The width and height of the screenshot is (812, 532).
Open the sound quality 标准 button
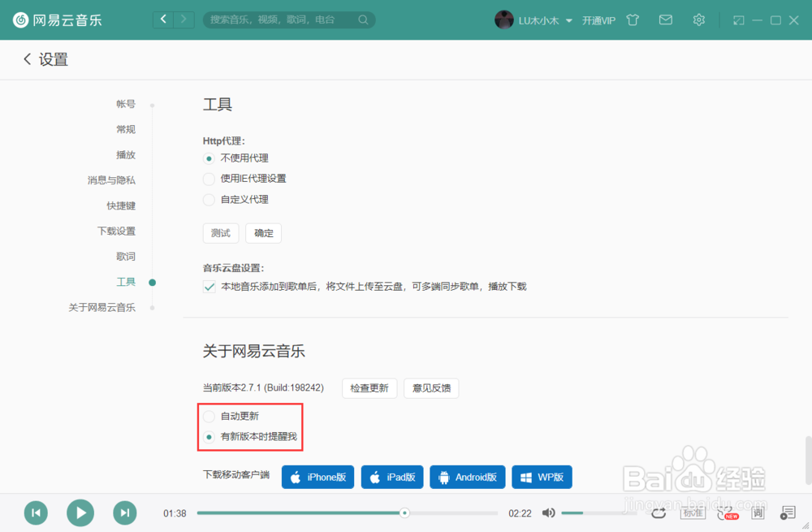pos(693,513)
